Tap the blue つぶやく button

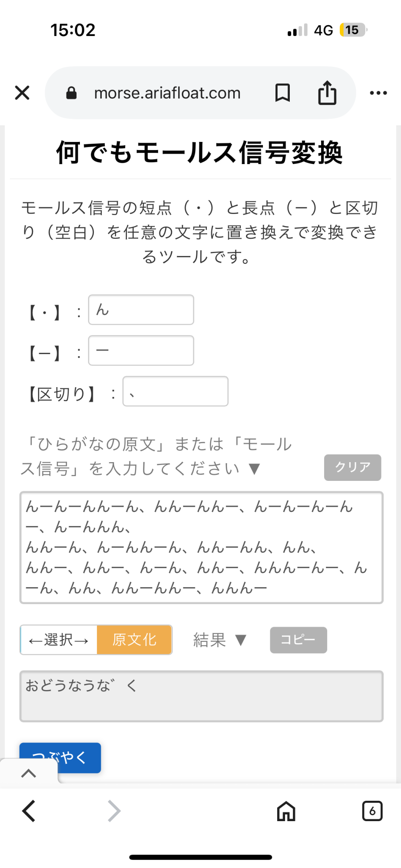tap(60, 758)
